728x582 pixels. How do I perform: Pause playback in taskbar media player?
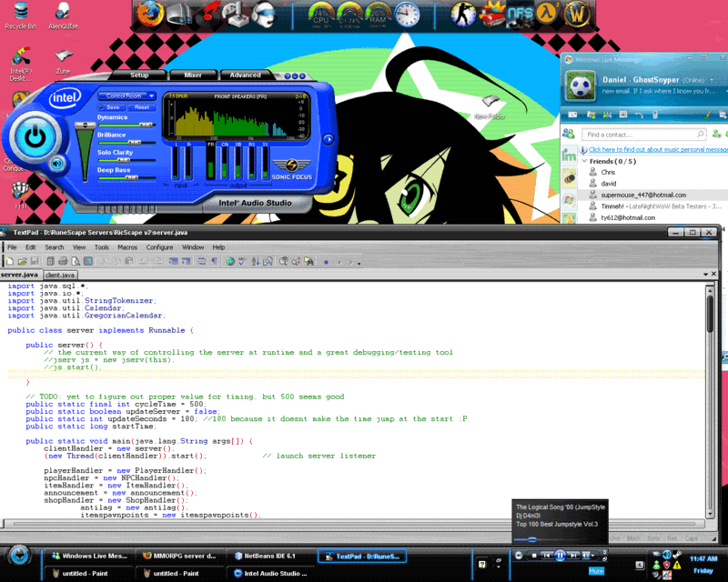(561, 555)
